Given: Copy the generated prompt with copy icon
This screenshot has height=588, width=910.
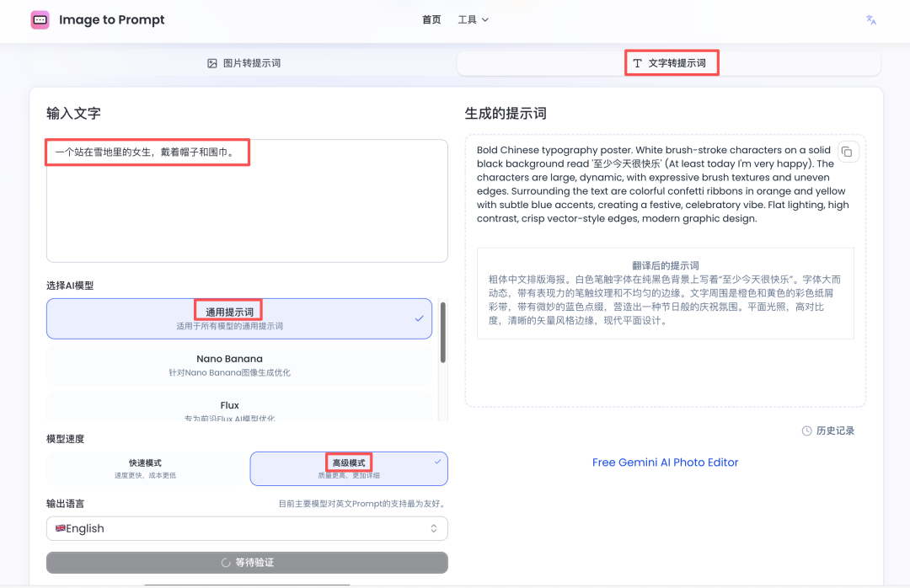Looking at the screenshot, I should [x=847, y=152].
